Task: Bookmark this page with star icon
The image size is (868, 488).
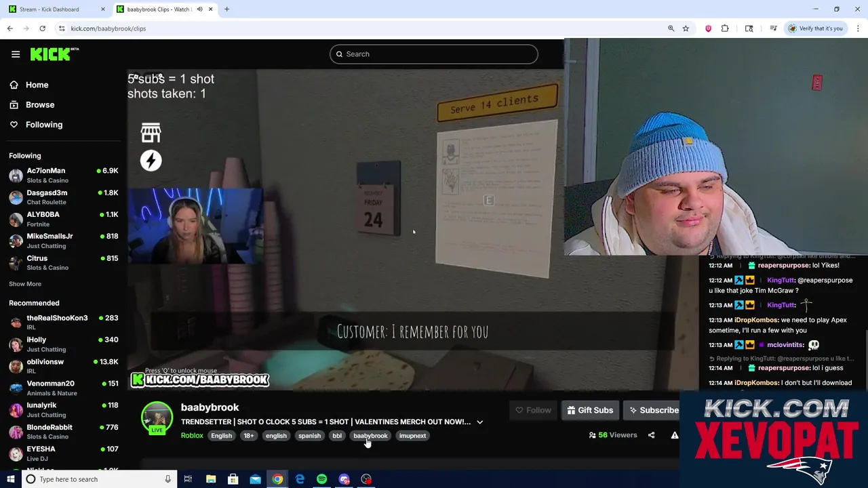Action: pyautogui.click(x=686, y=28)
